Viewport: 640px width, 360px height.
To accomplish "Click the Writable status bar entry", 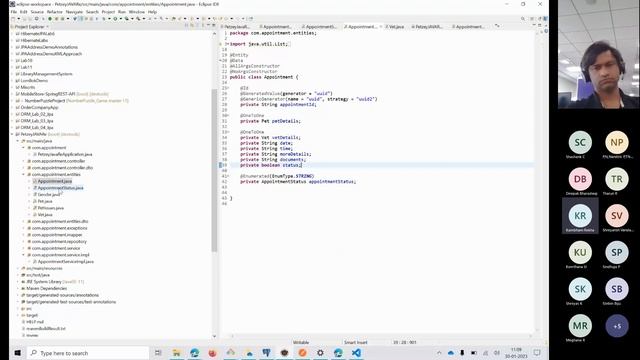I will coord(301,342).
